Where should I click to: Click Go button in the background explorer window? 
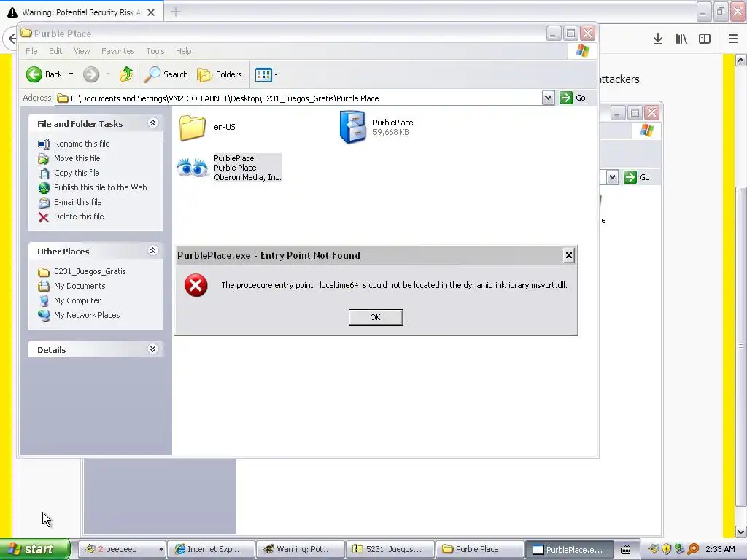pos(637,177)
